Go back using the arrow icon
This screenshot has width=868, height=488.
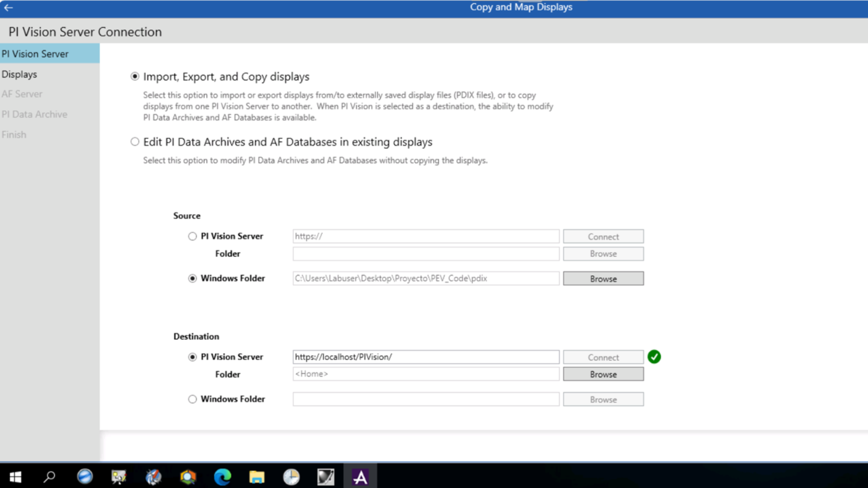pyautogui.click(x=9, y=7)
